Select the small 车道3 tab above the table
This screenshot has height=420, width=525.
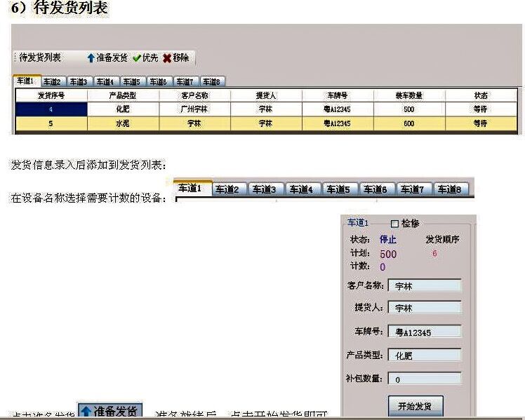[79, 82]
